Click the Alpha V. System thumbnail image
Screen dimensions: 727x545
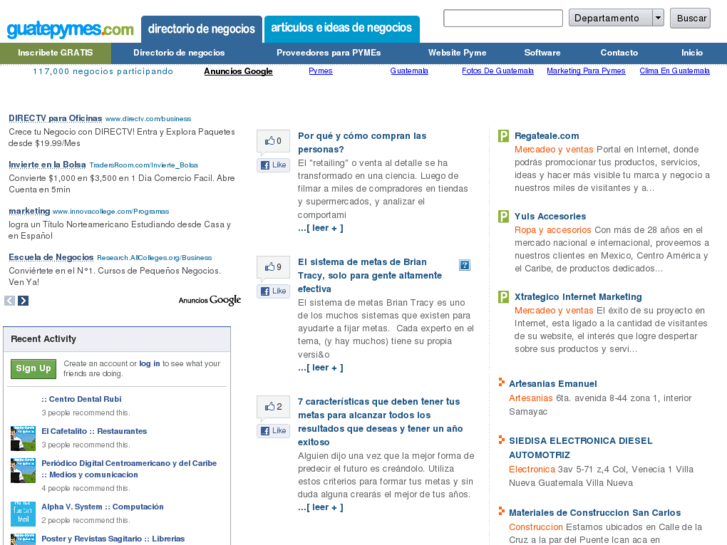(23, 513)
